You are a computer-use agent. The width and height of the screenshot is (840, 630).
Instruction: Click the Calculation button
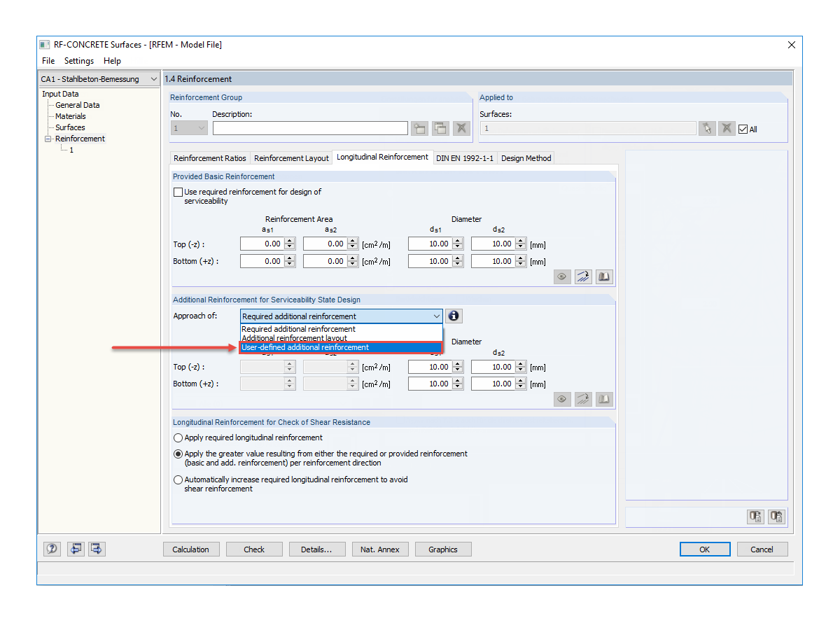[191, 549]
